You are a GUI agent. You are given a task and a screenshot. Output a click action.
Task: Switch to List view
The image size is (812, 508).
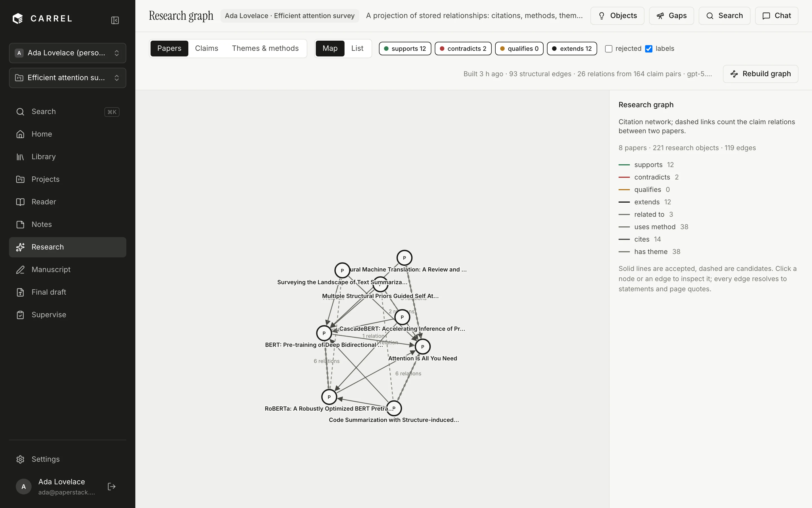(x=357, y=48)
